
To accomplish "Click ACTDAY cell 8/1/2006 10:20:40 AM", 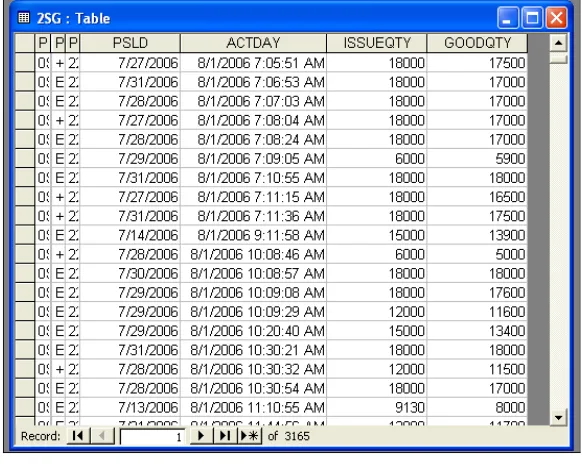I will pos(254,331).
